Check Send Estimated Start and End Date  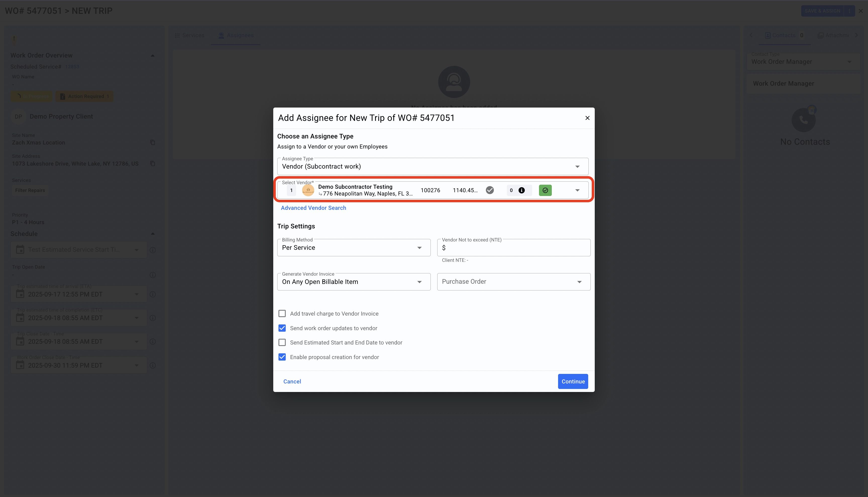tap(282, 342)
